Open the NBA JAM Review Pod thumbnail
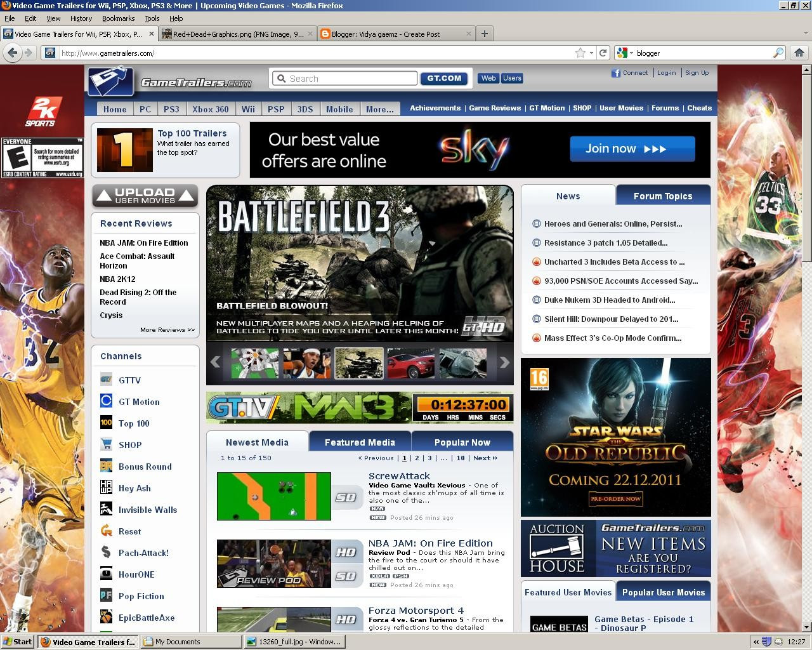Viewport: 812px width, 650px height. click(274, 564)
